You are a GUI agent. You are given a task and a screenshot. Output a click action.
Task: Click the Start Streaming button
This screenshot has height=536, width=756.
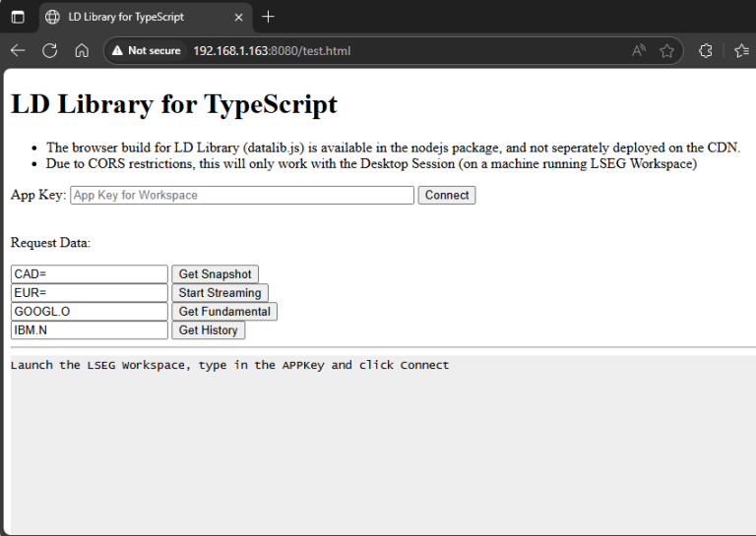tap(220, 293)
